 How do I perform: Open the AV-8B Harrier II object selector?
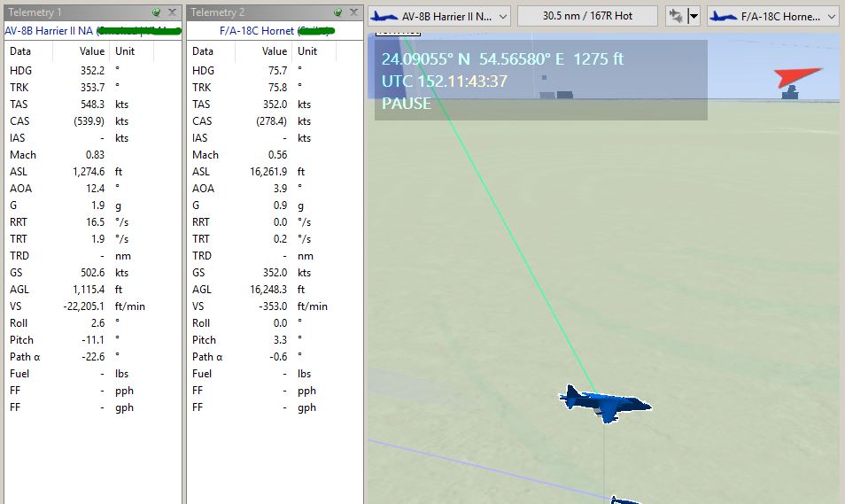(x=439, y=16)
